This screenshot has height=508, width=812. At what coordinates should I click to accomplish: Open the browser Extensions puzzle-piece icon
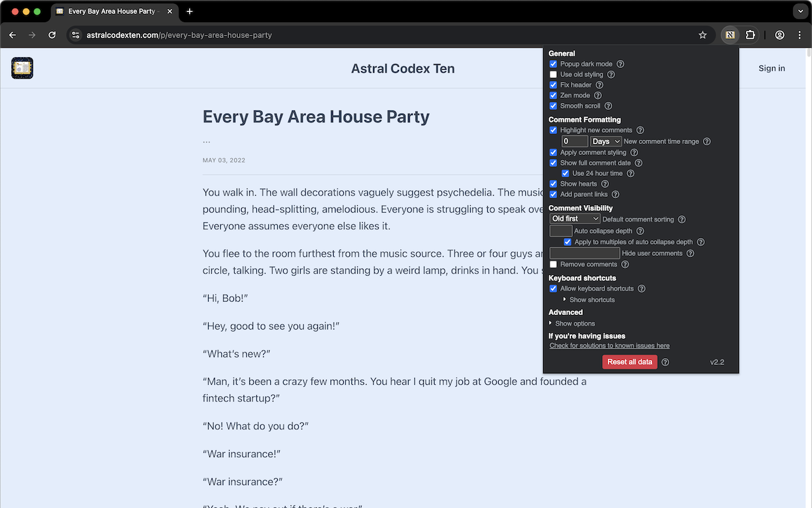pos(752,35)
